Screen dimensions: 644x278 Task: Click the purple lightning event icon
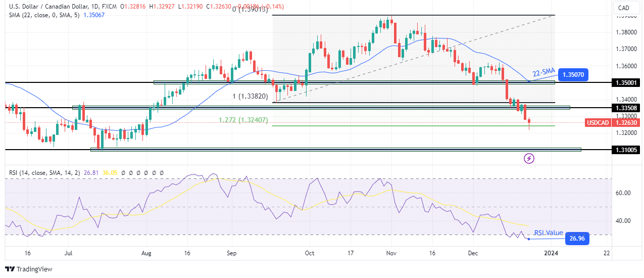(x=529, y=159)
